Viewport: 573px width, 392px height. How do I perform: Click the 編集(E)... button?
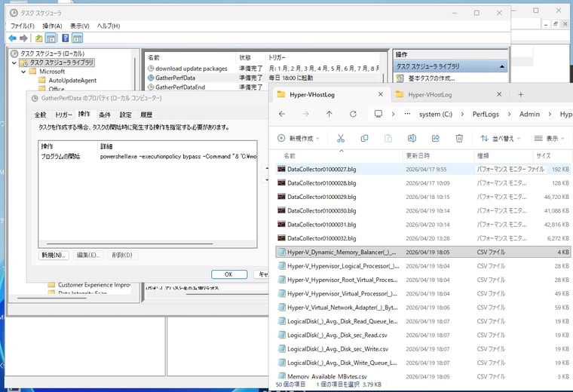point(88,255)
